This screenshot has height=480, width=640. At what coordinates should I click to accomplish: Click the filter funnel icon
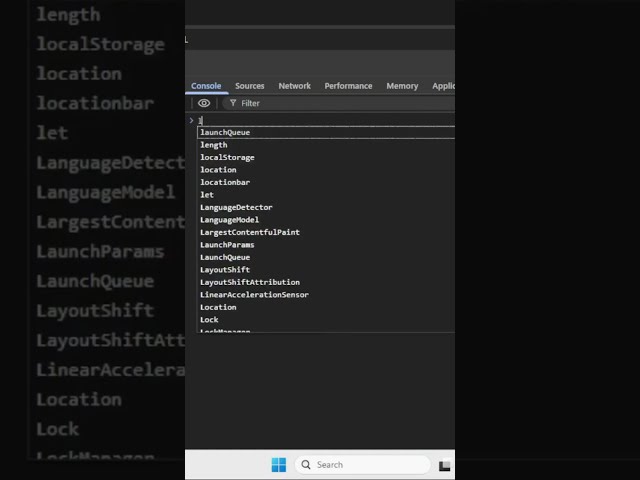click(233, 103)
